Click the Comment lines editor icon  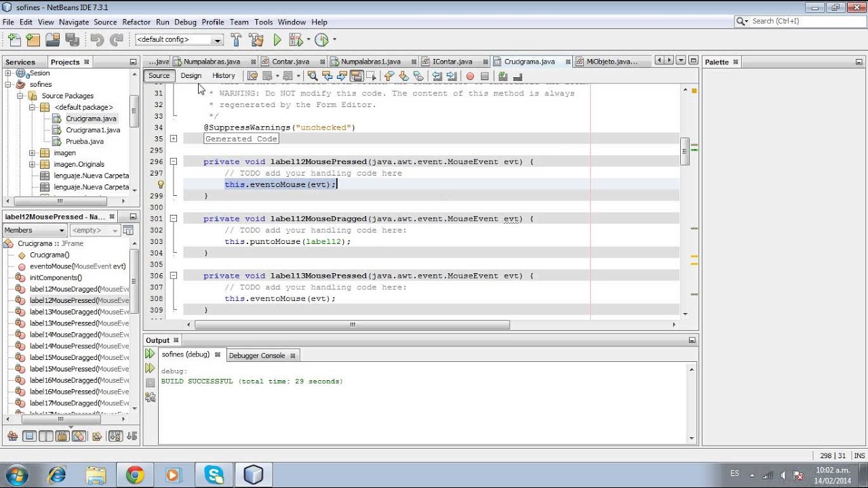click(x=502, y=76)
